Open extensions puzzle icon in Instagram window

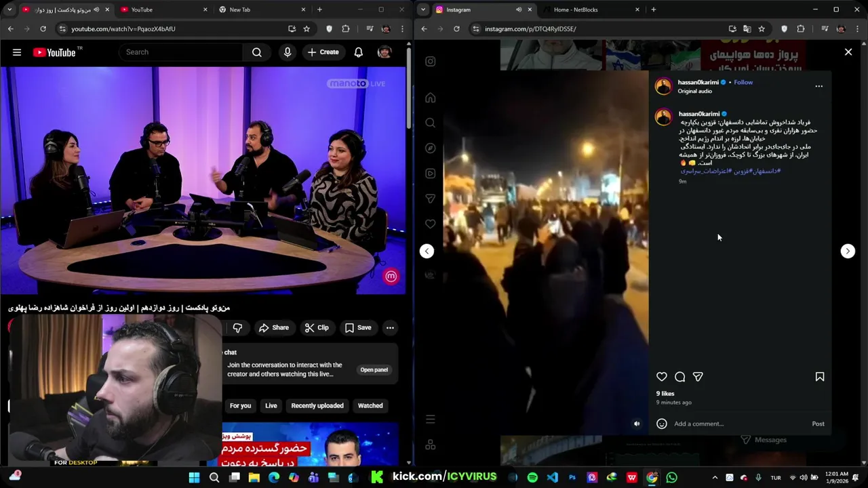coord(800,29)
